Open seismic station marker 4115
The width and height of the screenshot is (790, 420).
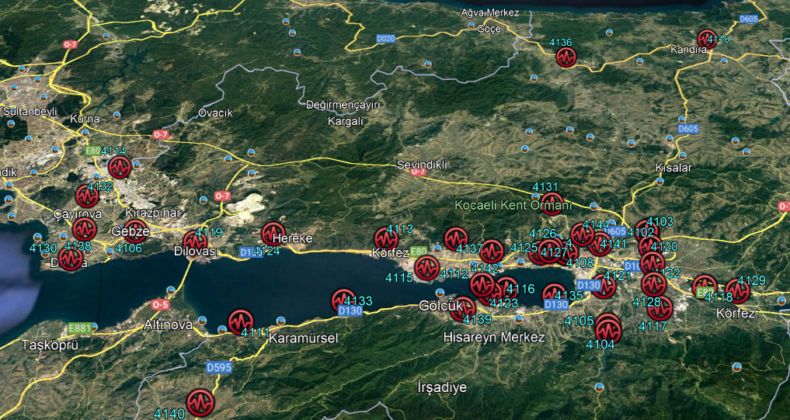pyautogui.click(x=427, y=267)
